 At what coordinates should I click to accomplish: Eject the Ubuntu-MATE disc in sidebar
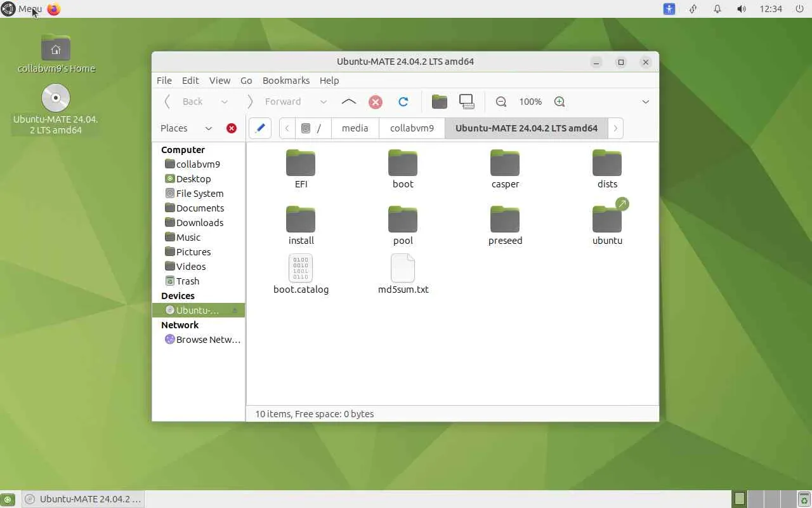[x=234, y=311]
